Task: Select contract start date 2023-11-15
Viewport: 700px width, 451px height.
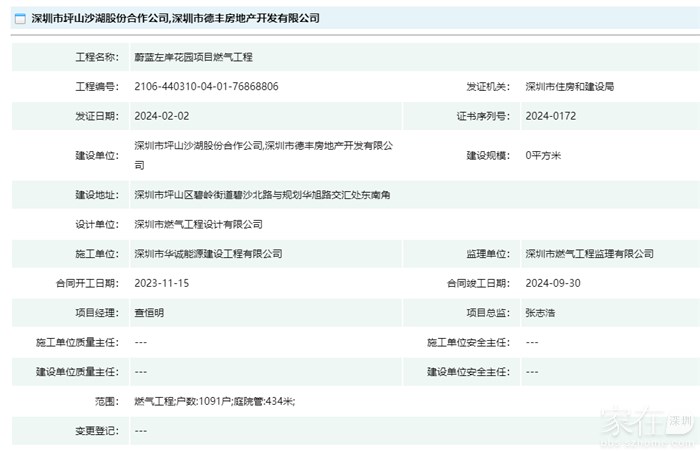Action: pos(162,283)
